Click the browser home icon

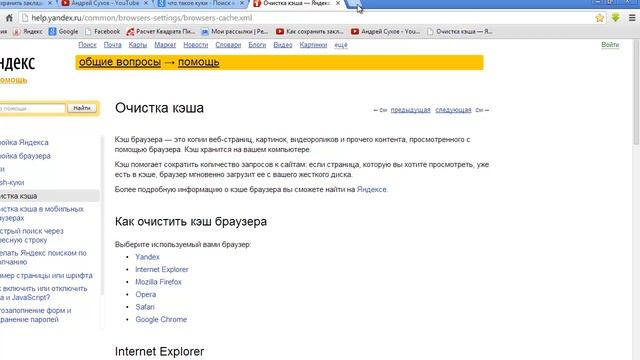9,18
